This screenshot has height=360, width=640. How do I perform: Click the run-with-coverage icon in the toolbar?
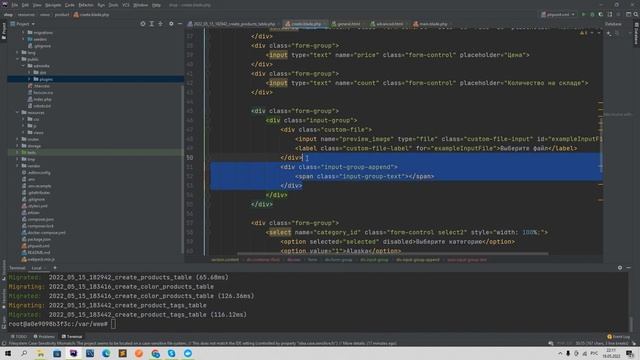pos(601,14)
